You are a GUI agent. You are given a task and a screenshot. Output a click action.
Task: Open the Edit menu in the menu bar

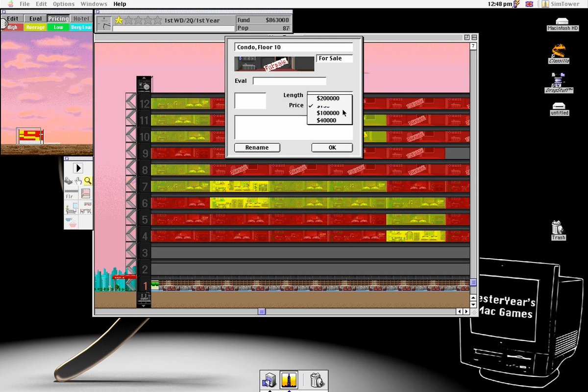41,4
